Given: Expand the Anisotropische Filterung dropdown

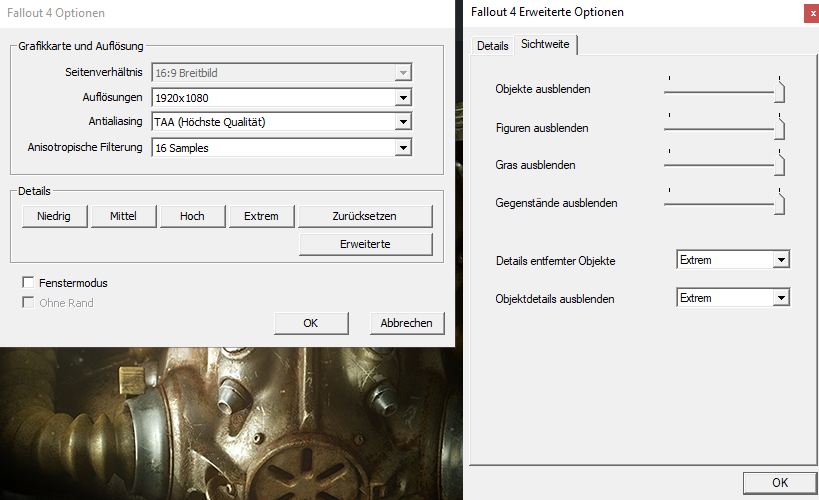Looking at the screenshot, I should coord(403,148).
